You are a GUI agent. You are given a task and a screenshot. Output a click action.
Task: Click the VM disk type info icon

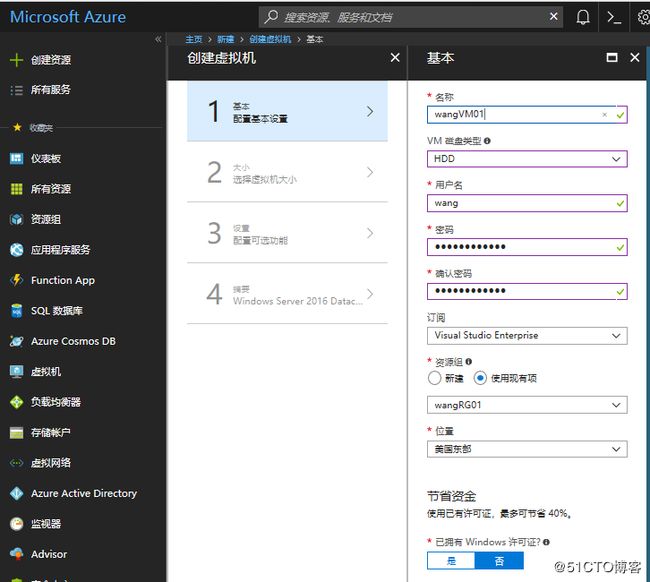click(487, 141)
